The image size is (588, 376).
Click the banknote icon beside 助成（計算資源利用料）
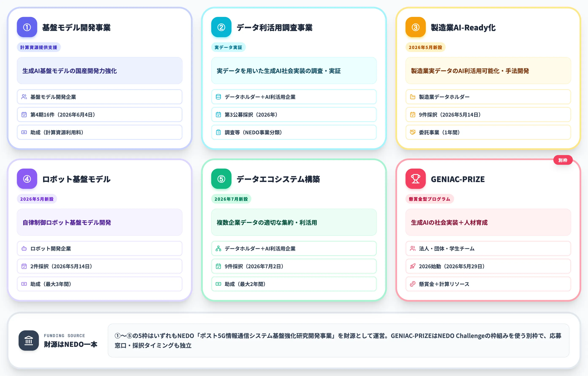coord(24,132)
